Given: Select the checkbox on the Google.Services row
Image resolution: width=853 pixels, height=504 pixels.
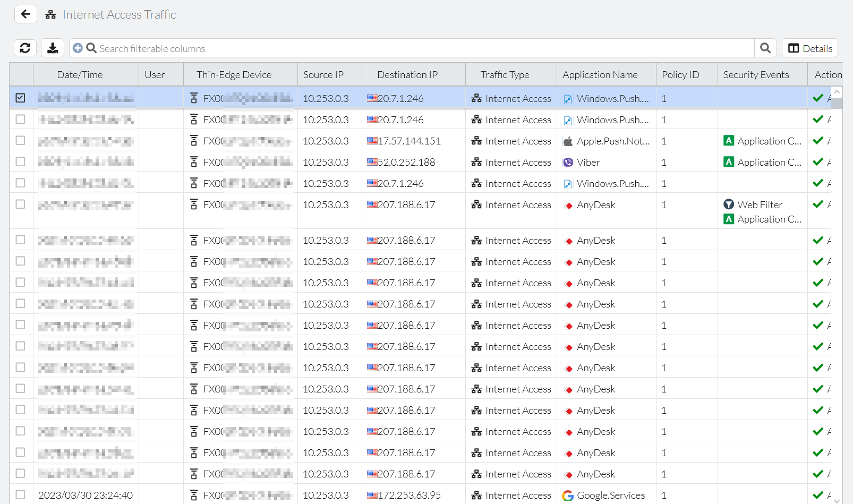Looking at the screenshot, I should tap(21, 495).
